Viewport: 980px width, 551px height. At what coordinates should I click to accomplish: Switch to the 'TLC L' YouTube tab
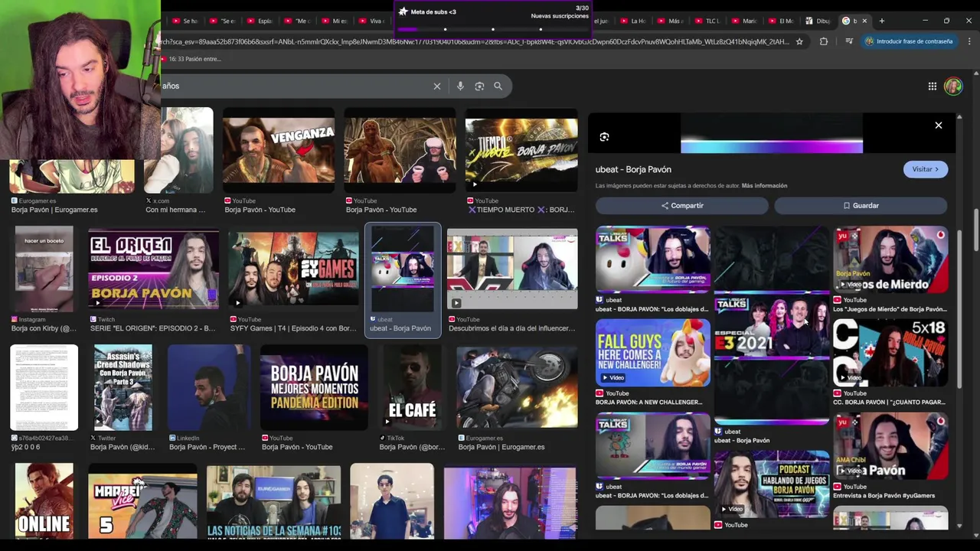tap(708, 21)
